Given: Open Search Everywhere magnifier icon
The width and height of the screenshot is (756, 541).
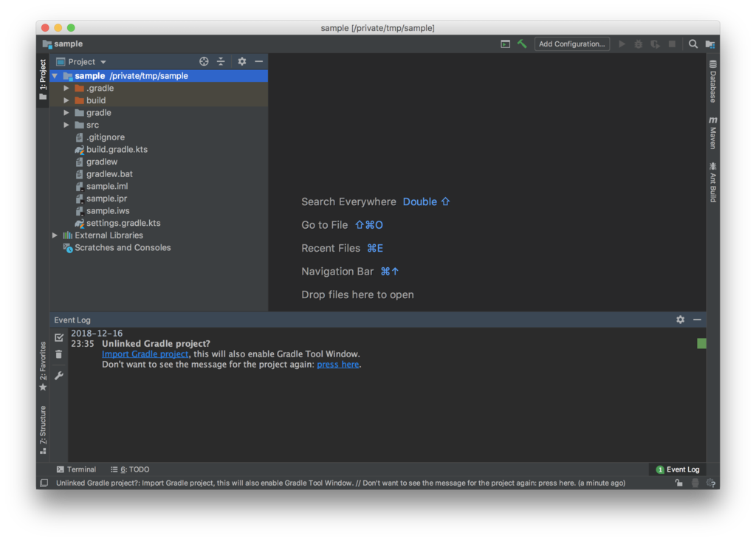Looking at the screenshot, I should point(693,44).
